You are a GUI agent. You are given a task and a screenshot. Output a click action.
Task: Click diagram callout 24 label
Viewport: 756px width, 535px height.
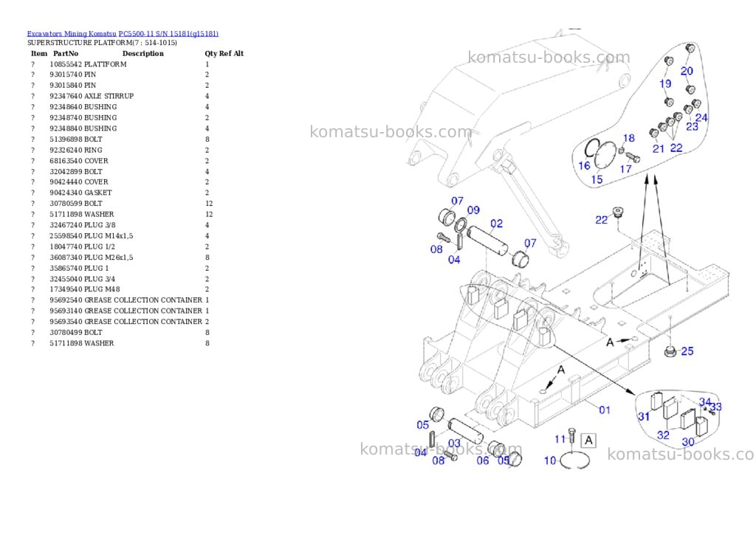pyautogui.click(x=701, y=117)
